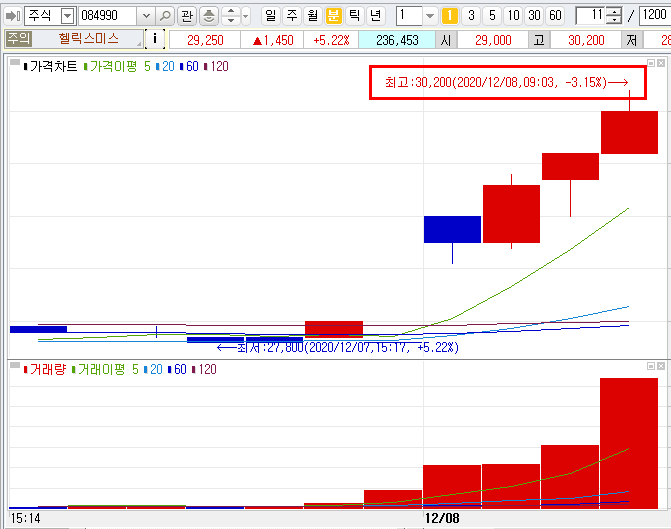Click current price 29,250
Image resolution: width=671 pixels, height=529 pixels.
pos(205,40)
